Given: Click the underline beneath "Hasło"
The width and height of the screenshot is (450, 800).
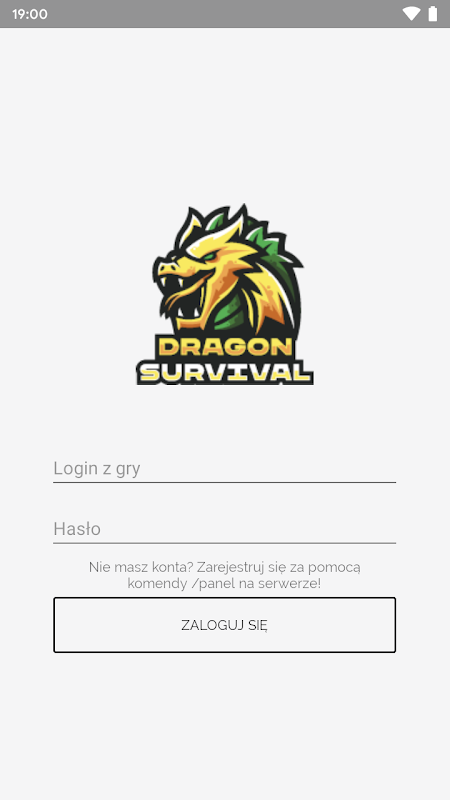Looking at the screenshot, I should pyautogui.click(x=224, y=543).
